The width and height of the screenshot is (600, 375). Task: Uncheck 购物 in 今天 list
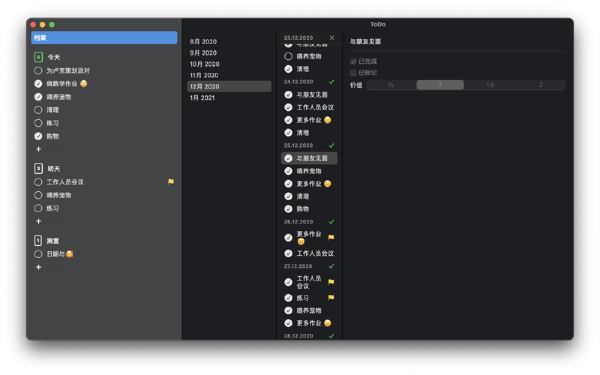pyautogui.click(x=38, y=136)
